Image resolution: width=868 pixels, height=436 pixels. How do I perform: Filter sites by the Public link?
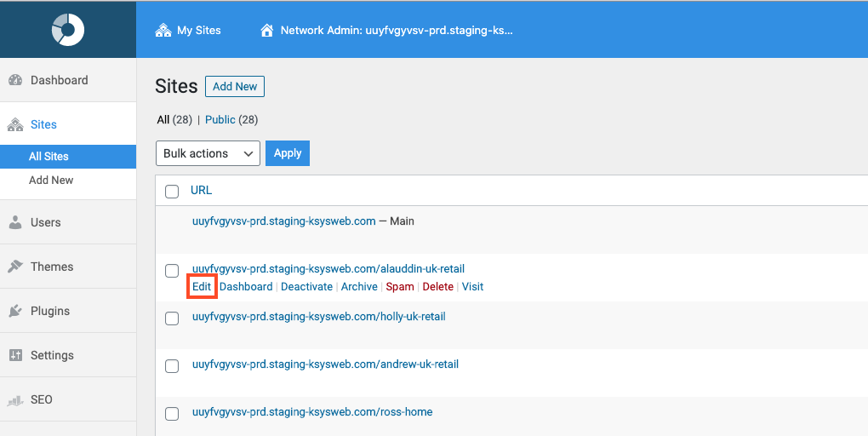pos(220,120)
